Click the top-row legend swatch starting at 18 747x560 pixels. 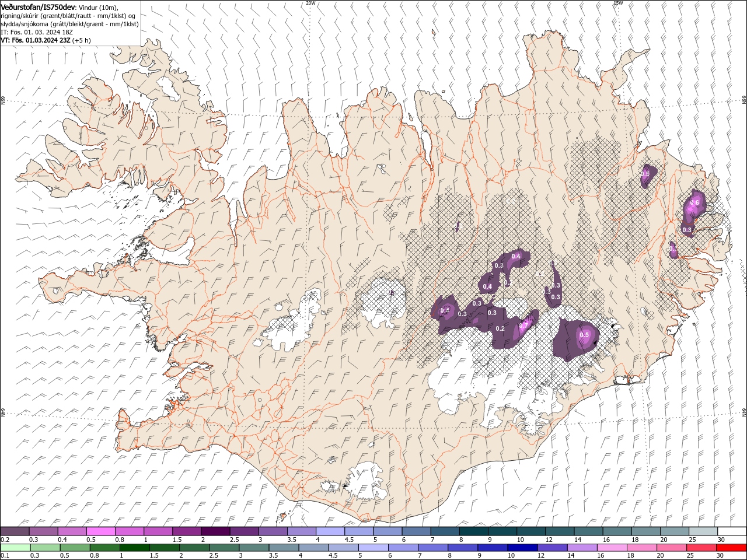click(647, 531)
